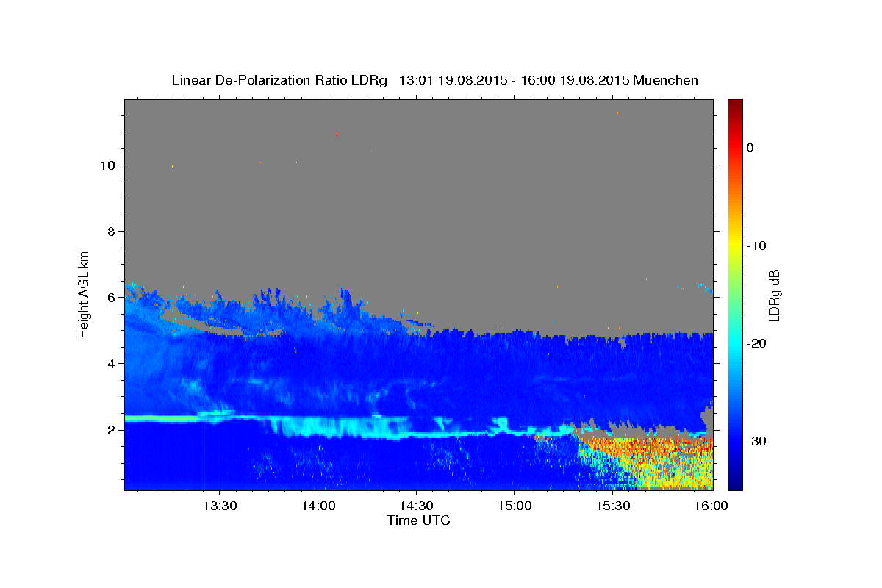Click the colorbar label '-20'
This screenshot has width=882, height=588.
pos(756,343)
